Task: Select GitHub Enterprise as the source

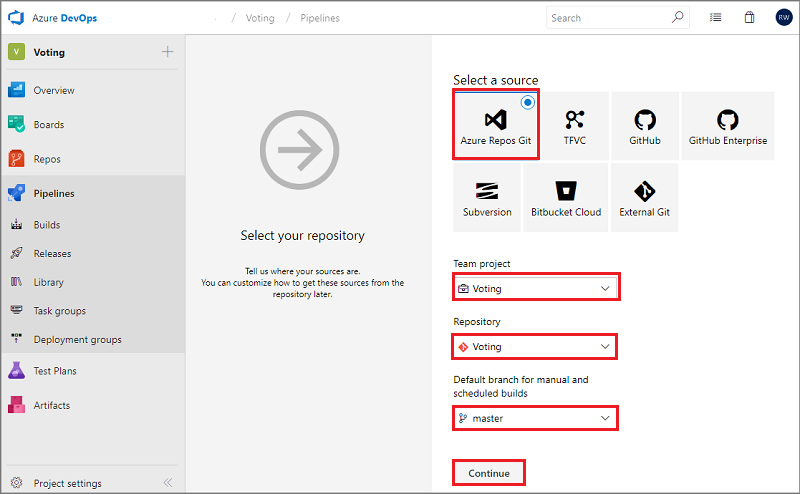Action: (728, 126)
